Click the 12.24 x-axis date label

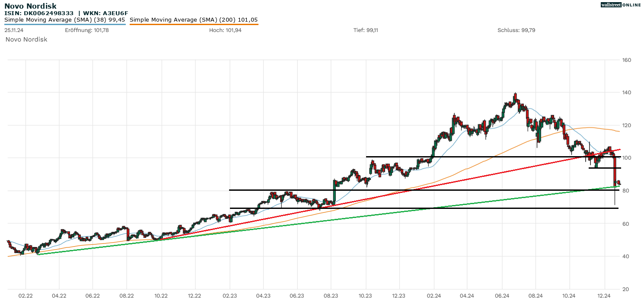604,296
